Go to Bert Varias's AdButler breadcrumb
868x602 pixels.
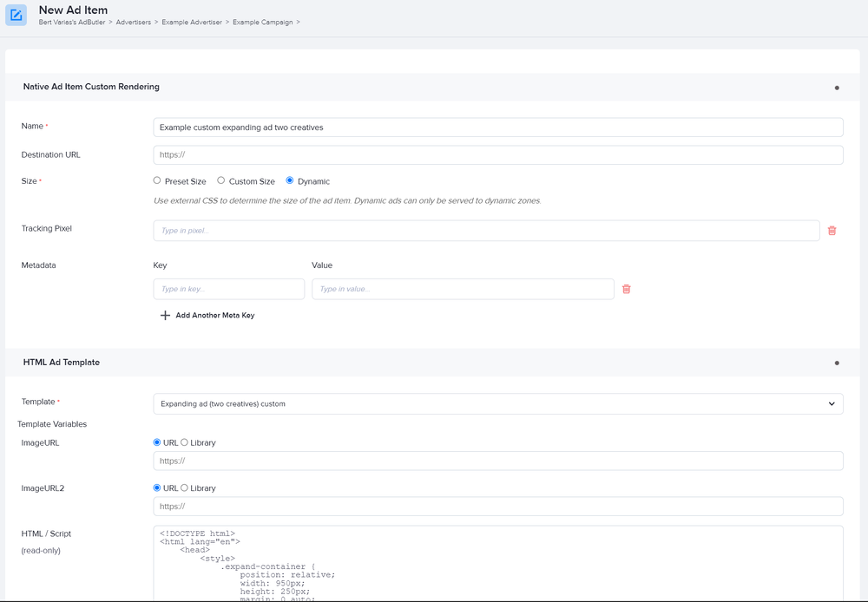(72, 23)
